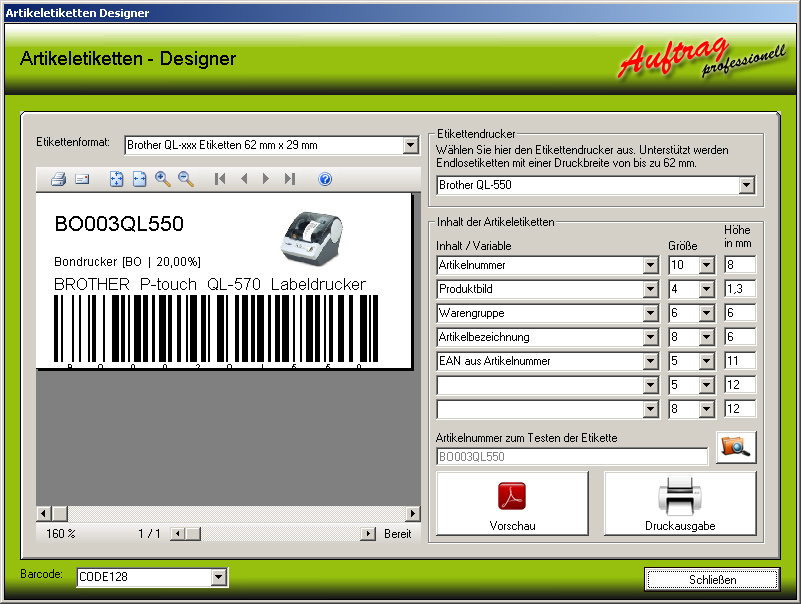
Task: Click the 'Etikettenformat:' label
Action: (73, 142)
